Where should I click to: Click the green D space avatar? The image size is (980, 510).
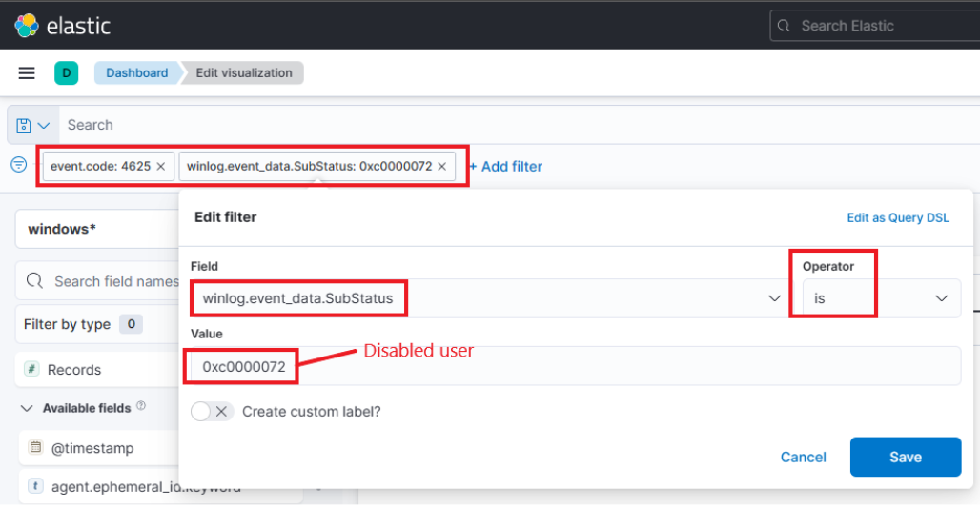[66, 73]
